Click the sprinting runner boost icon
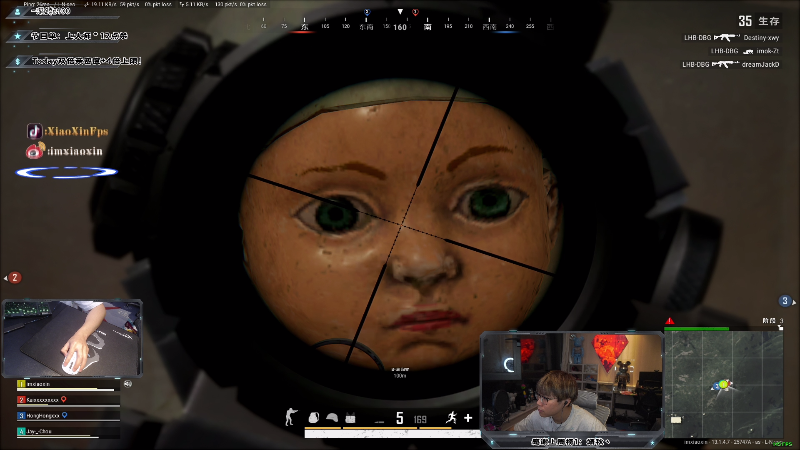This screenshot has height=450, width=800. point(451,418)
